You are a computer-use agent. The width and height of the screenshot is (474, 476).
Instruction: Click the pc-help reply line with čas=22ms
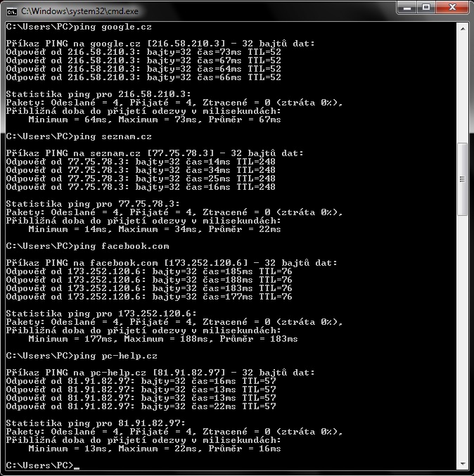coord(141,406)
